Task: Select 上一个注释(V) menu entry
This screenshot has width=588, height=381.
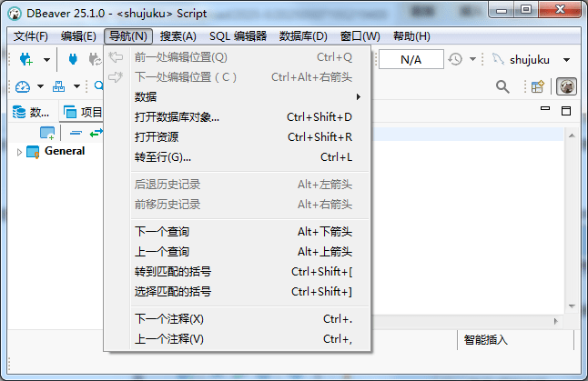Action: [237, 339]
